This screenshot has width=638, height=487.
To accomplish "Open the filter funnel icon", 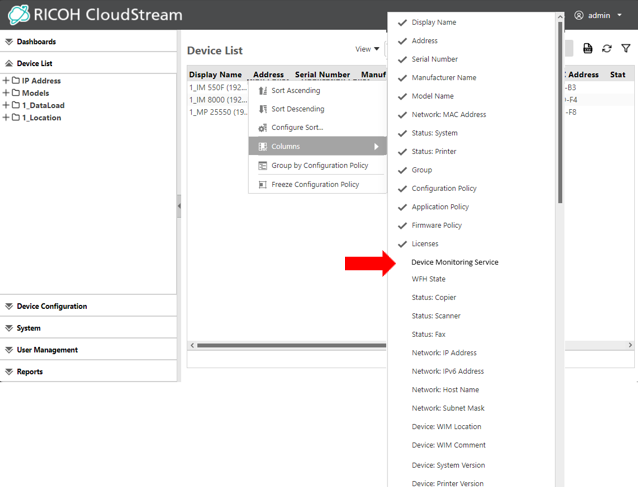I will coord(626,49).
